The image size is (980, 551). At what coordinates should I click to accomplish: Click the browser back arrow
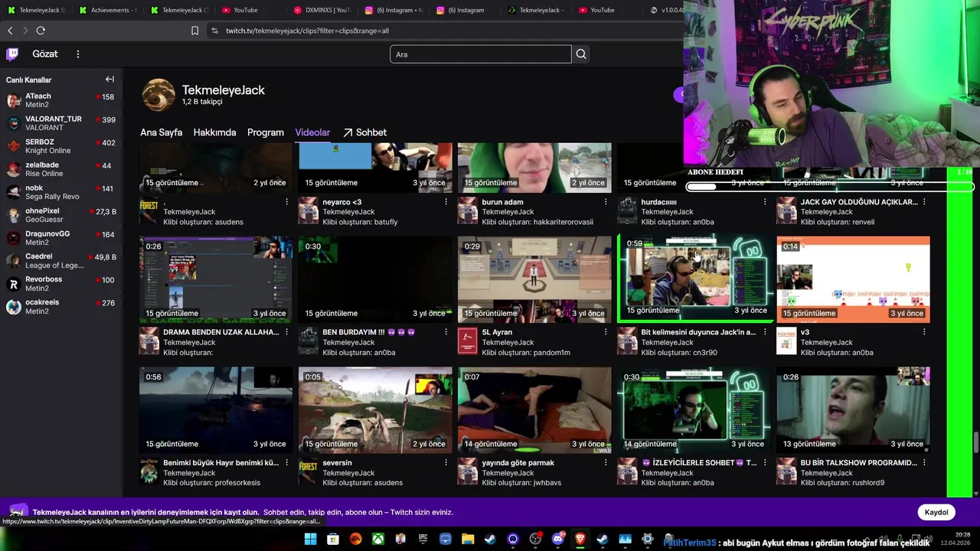click(x=10, y=31)
